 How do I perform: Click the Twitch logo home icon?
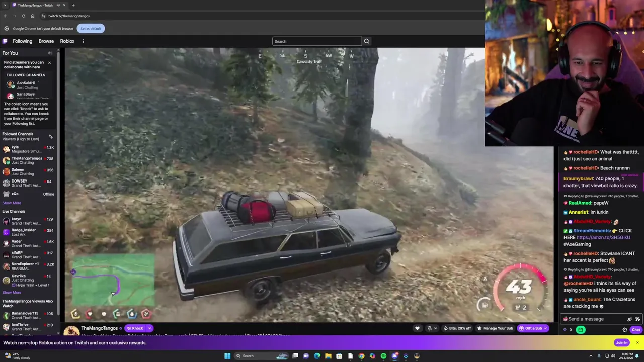[x=5, y=41]
